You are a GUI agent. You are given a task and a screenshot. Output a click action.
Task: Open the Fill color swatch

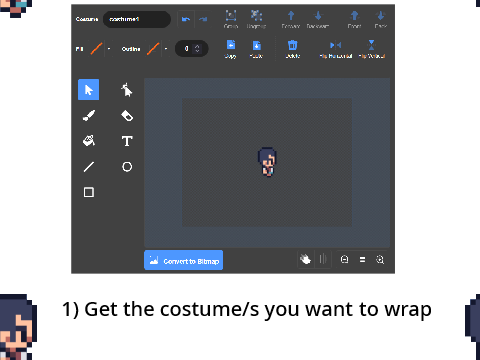tap(96, 49)
